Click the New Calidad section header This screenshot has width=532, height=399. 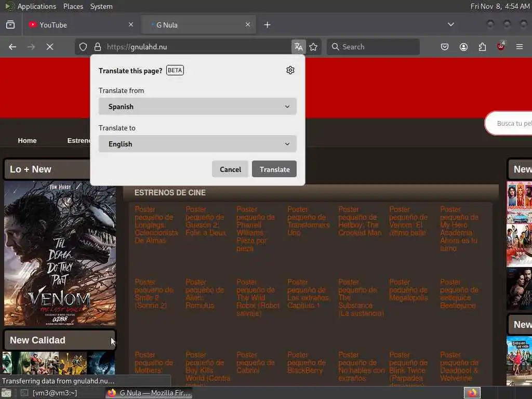(60, 340)
